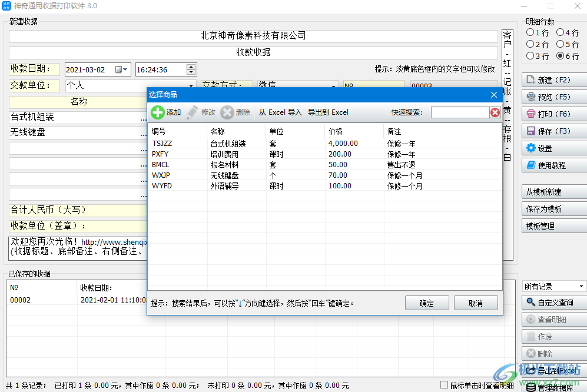
Task: Click the Delete (删除) icon in dialog
Action: [x=227, y=112]
